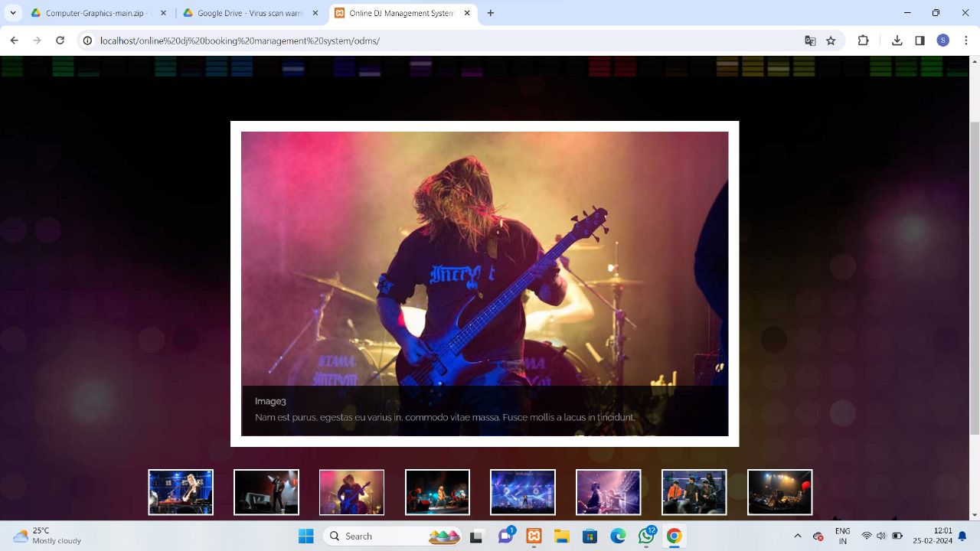
Task: Open the Chrome three-dot menu
Action: tap(966, 41)
